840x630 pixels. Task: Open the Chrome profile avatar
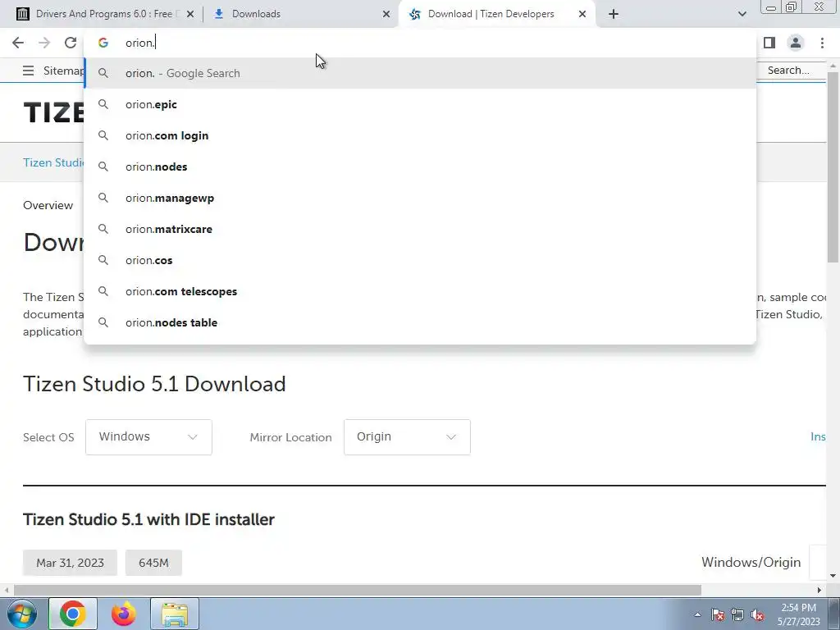[796, 43]
